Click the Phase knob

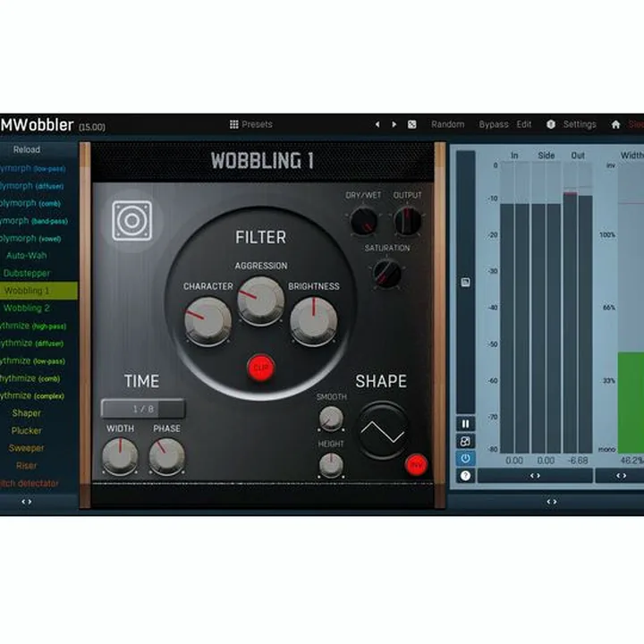coord(166,456)
